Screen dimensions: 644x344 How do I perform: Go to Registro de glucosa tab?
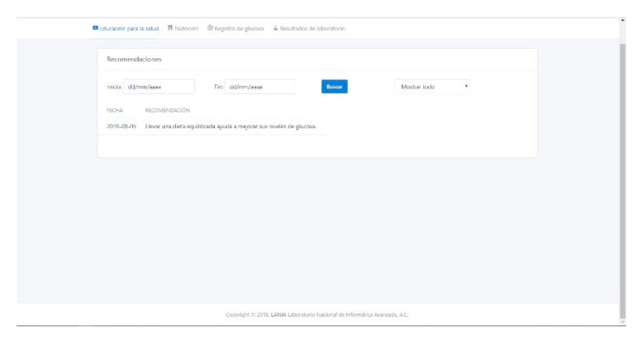pos(239,28)
